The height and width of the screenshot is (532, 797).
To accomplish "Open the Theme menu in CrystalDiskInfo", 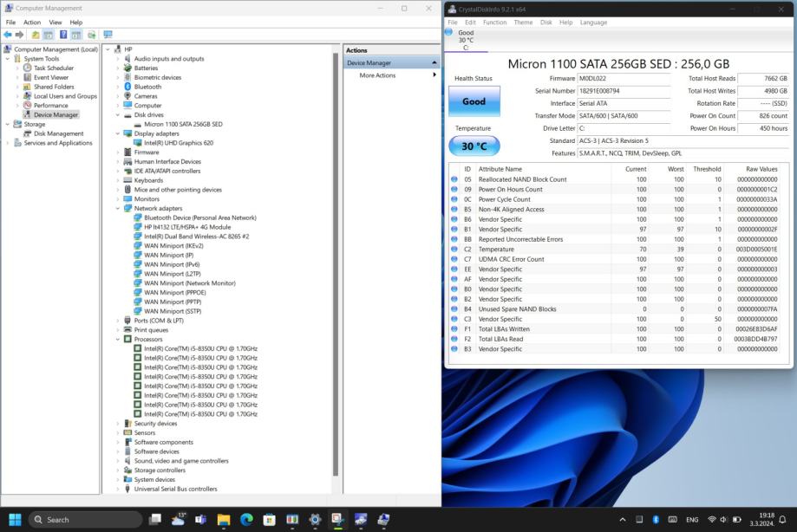I will point(523,23).
